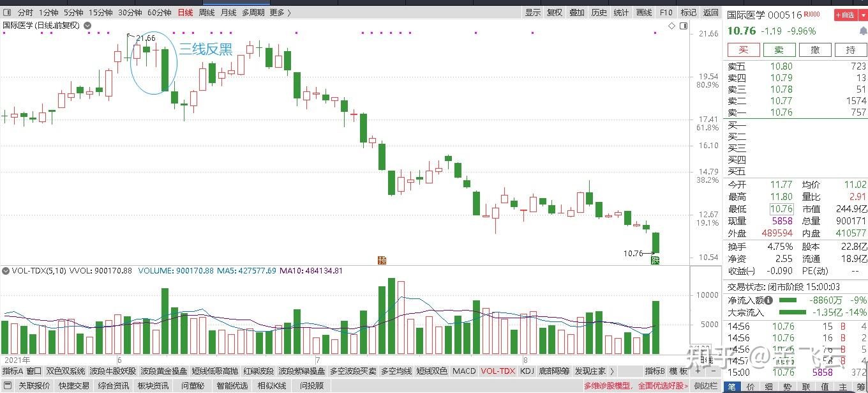Click the bottom-left menu icon
Viewport: 868px width, 393px height.
[x=6, y=386]
